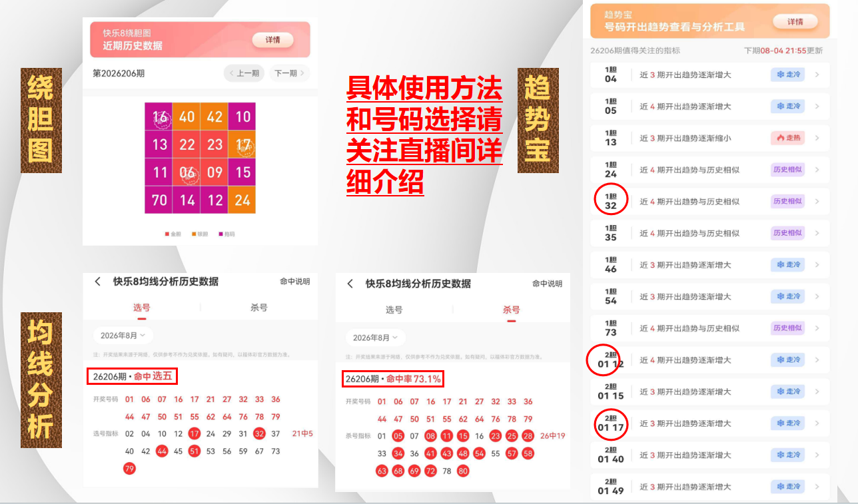
Task: Click the 近 3 期开出趋势逐渐缩小 text
Action: coord(685,138)
